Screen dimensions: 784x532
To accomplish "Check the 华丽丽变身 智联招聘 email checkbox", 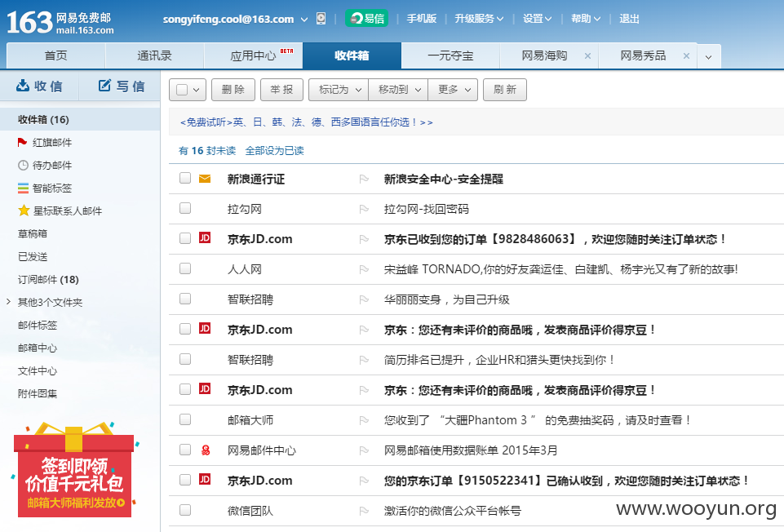I will point(185,299).
